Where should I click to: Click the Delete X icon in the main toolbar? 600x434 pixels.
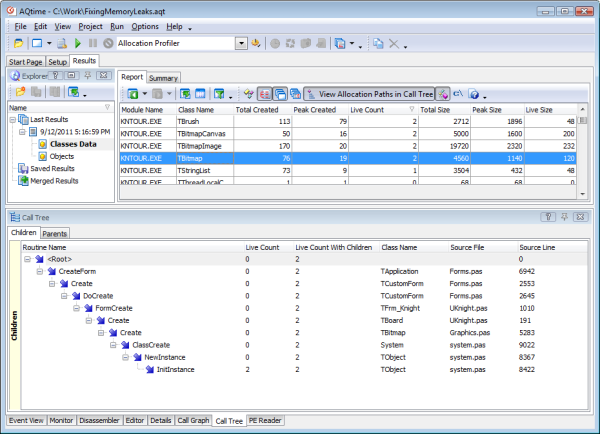(x=394, y=43)
